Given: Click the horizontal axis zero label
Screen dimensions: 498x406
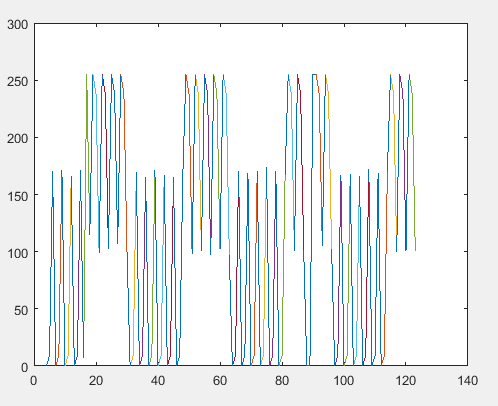Looking at the screenshot, I should pos(34,380).
